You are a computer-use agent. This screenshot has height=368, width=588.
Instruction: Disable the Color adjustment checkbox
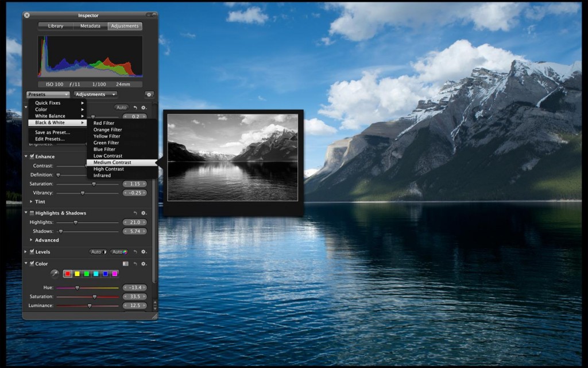31,264
